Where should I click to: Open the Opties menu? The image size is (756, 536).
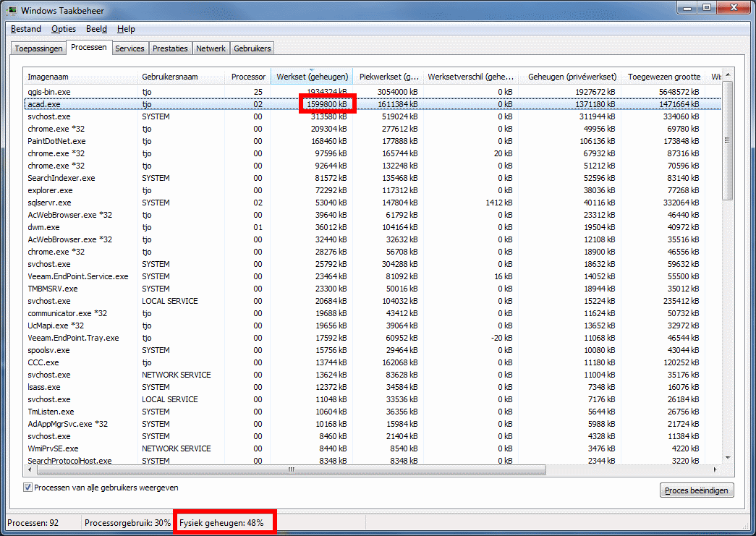click(x=63, y=29)
